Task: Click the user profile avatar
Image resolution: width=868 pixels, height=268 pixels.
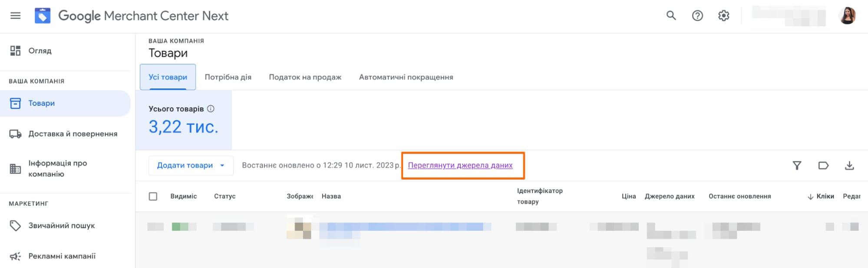Action: coord(847,16)
